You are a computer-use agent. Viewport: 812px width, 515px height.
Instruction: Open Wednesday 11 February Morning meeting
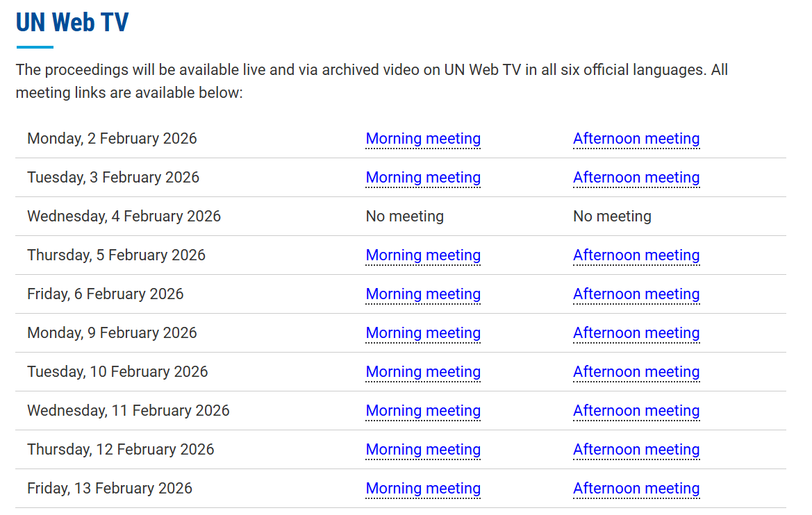pos(423,411)
